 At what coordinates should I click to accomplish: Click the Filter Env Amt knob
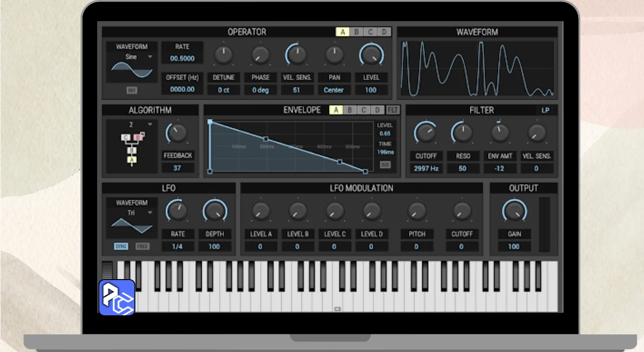click(500, 133)
